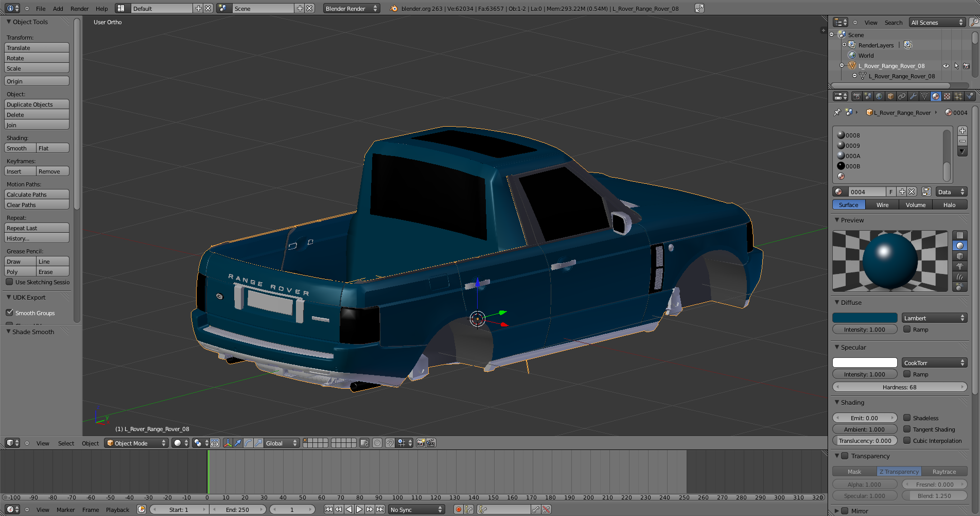
Task: Click OpenGL render animation clapper icon
Action: (x=431, y=443)
